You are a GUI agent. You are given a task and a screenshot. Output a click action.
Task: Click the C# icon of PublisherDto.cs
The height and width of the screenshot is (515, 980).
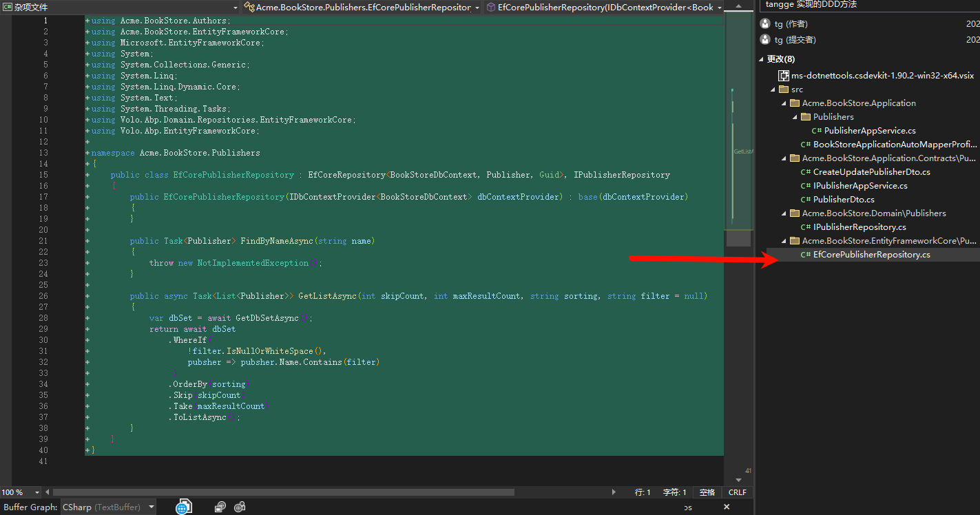pyautogui.click(x=805, y=200)
